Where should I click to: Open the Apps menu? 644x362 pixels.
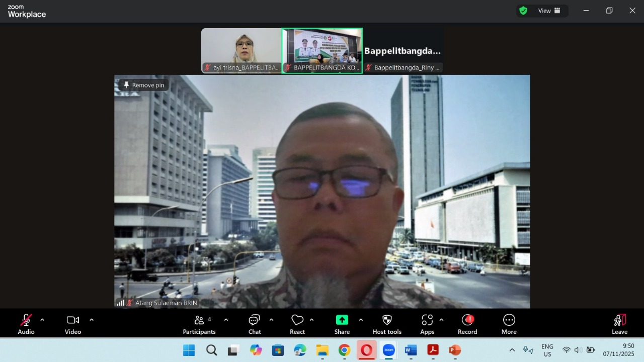[427, 324]
